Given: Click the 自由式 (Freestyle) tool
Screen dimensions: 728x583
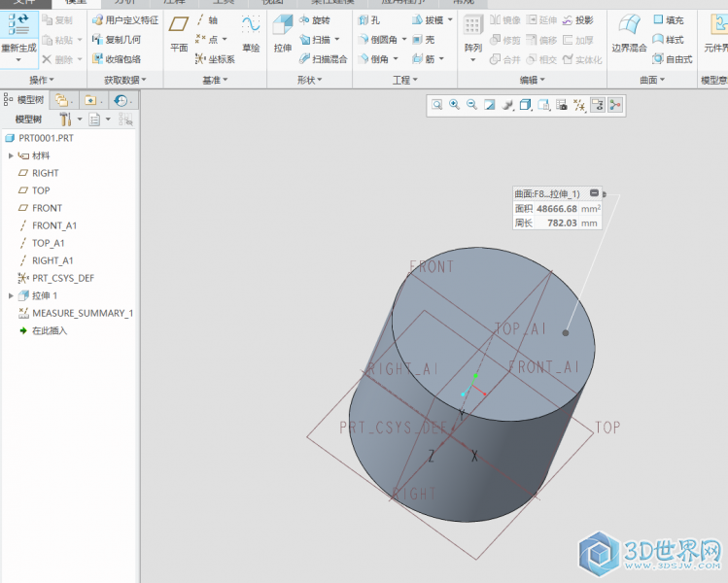Looking at the screenshot, I should 673,59.
